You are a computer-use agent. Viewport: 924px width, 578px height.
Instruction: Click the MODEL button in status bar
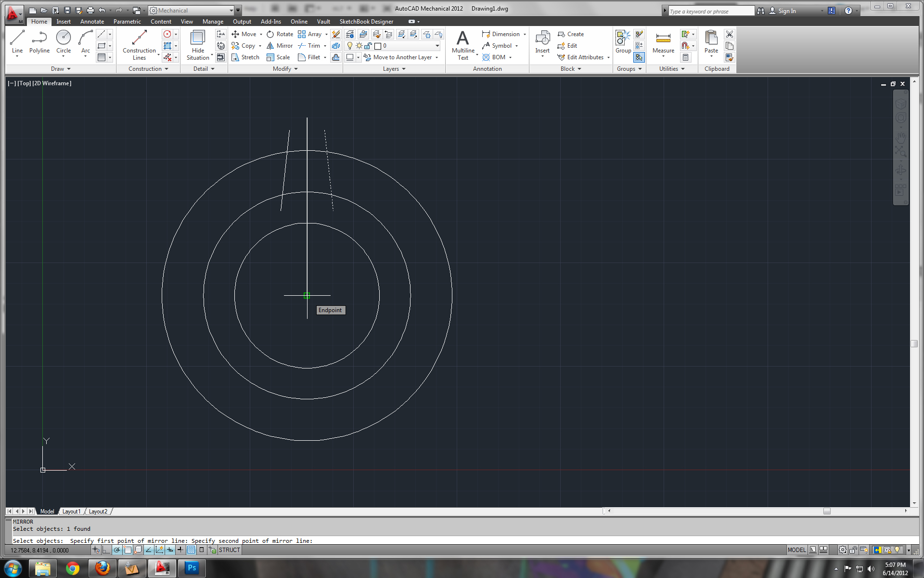pyautogui.click(x=796, y=550)
